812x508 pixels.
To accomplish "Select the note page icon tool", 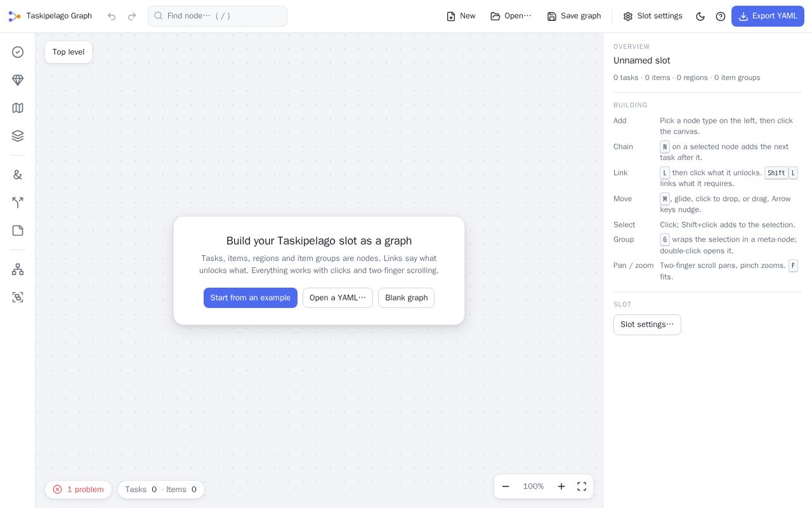I will (x=18, y=231).
